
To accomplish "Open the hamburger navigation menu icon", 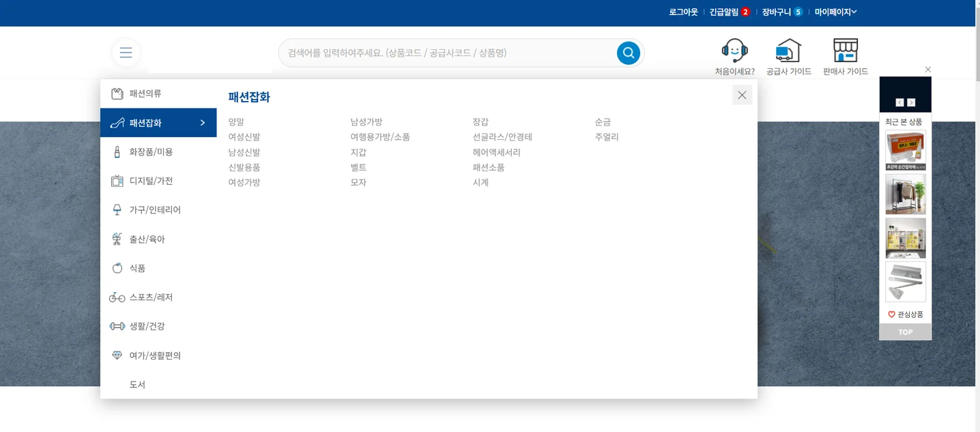I will (126, 53).
